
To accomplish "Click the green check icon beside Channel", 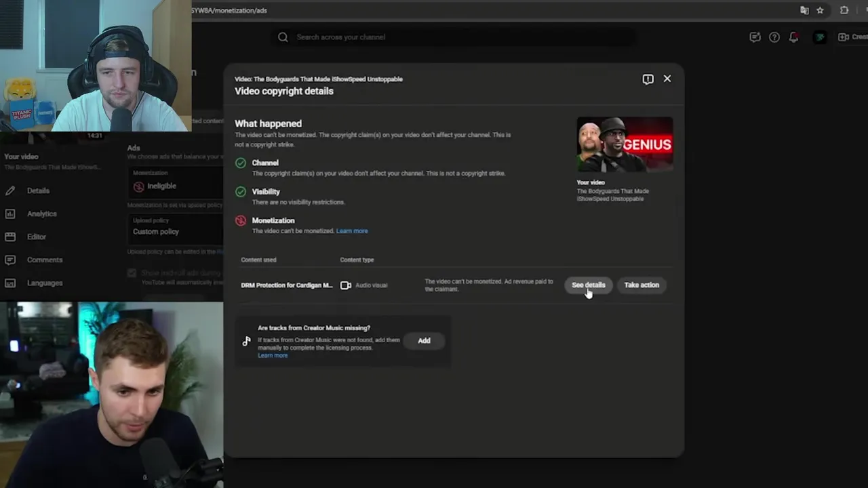I will (241, 163).
